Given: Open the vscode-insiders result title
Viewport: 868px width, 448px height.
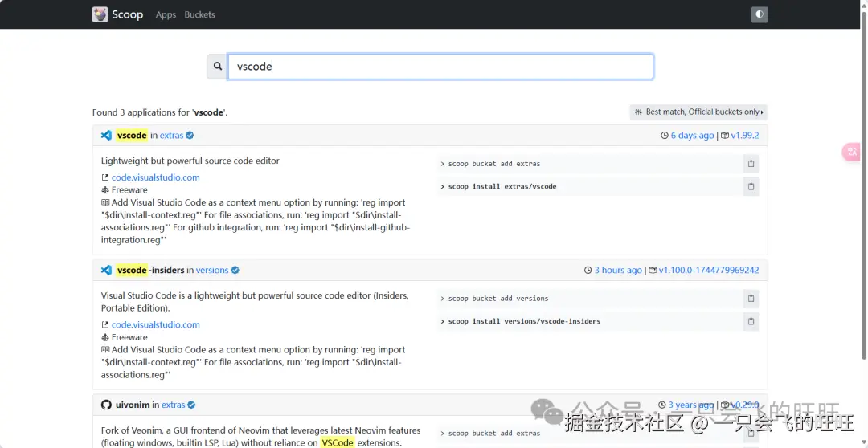Looking at the screenshot, I should tap(150, 271).
